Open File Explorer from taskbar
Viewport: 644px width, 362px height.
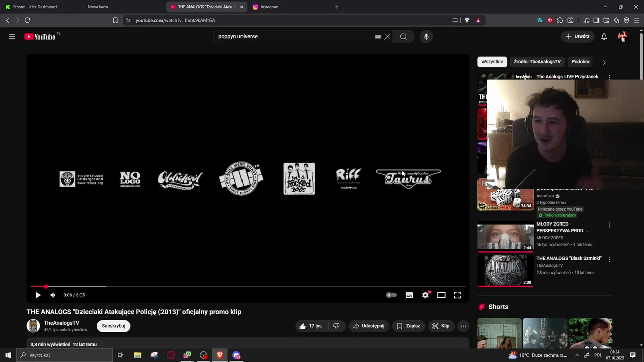pyautogui.click(x=137, y=355)
